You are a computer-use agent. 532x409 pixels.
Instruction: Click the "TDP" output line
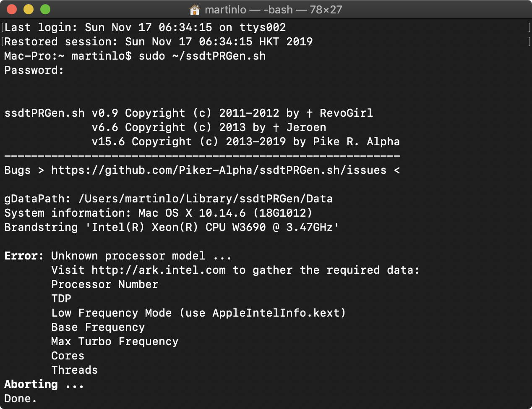(61, 299)
